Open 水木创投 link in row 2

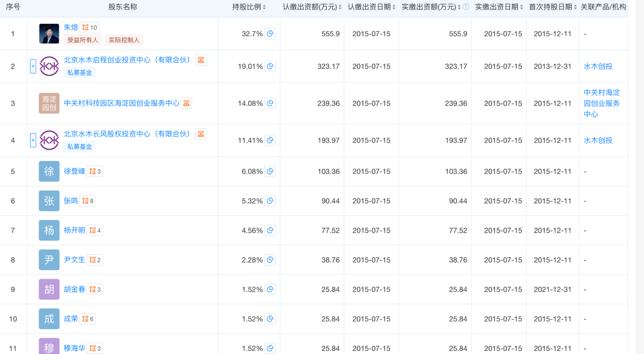pos(598,66)
